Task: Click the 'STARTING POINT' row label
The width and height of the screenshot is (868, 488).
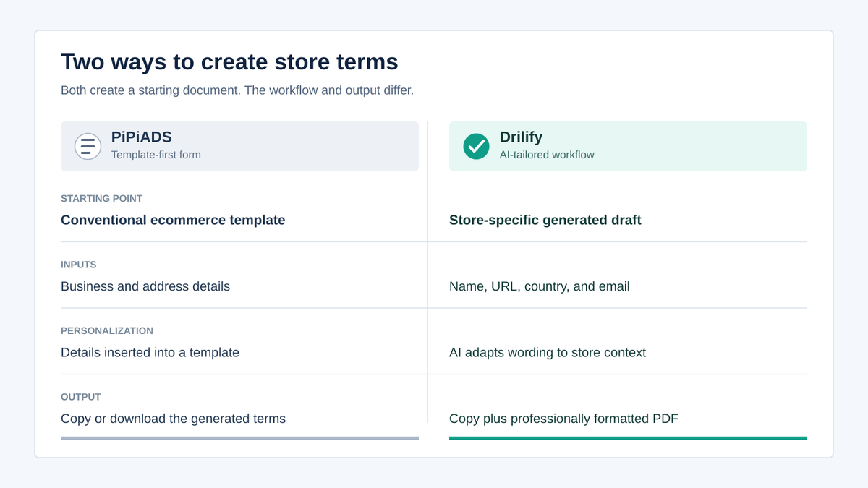Action: click(101, 198)
